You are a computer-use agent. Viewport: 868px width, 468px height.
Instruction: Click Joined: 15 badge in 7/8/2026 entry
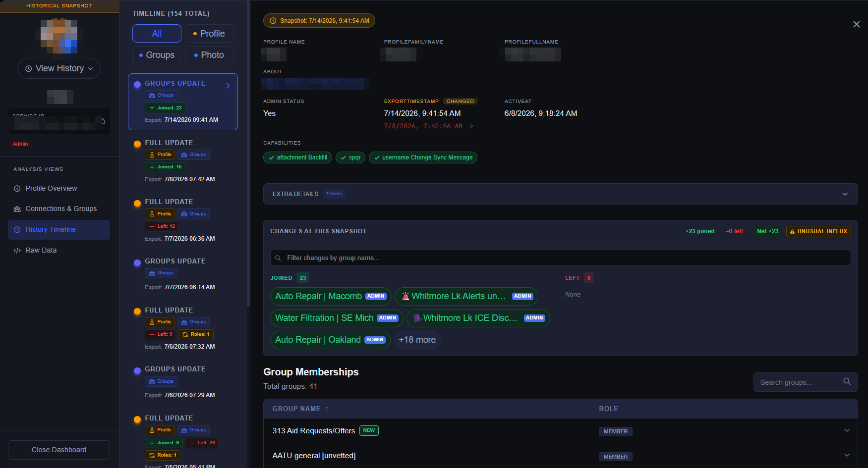165,167
